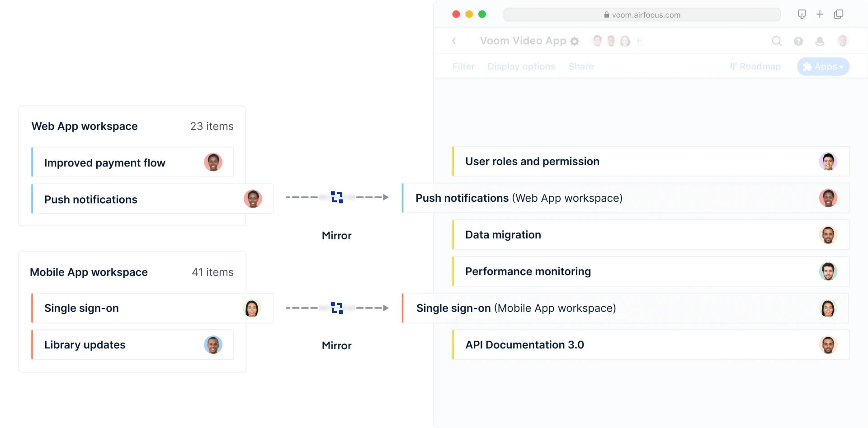Open the notifications bell icon
868x428 pixels.
[820, 41]
